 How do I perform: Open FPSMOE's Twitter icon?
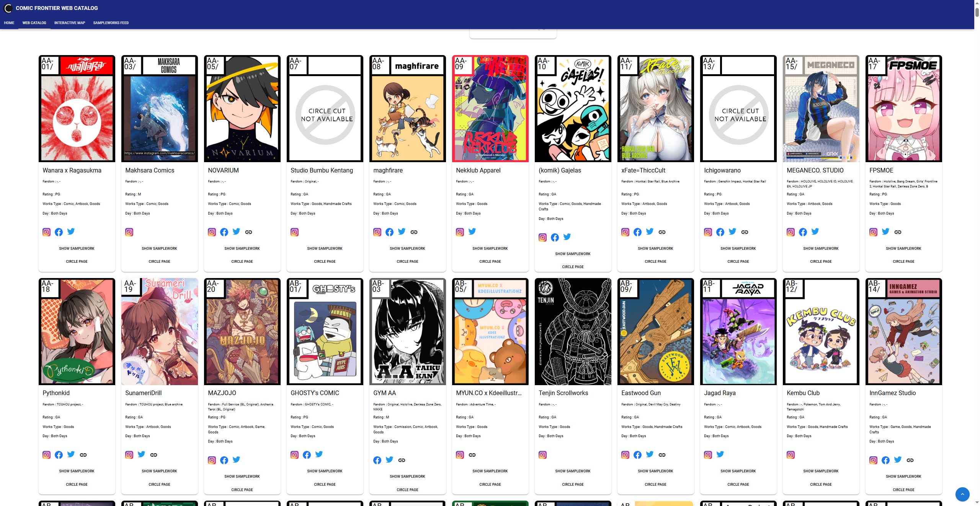point(885,231)
